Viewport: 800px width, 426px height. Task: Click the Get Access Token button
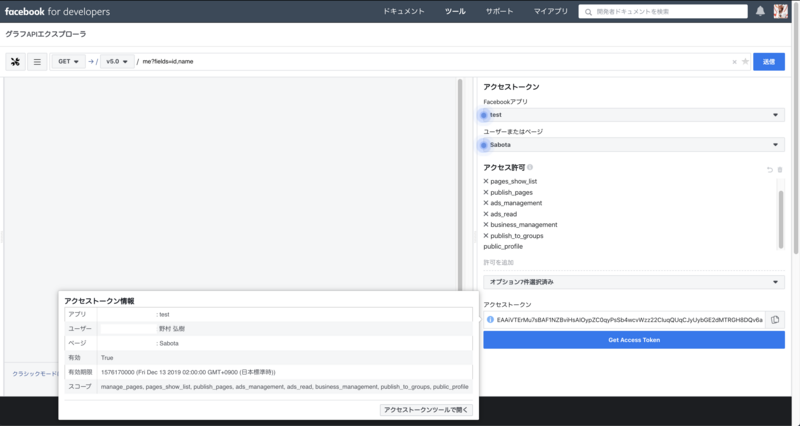(634, 340)
